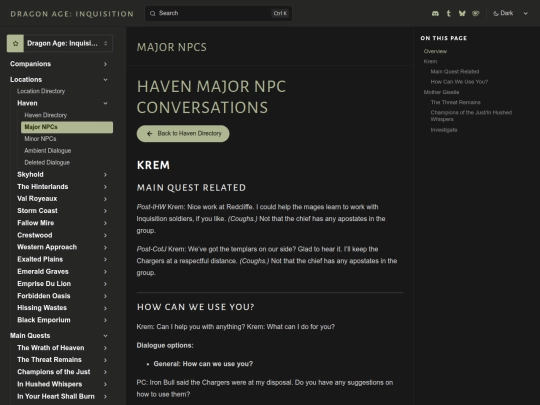
Task: Expand the Emprise Du Lion chevron
Action: [105, 284]
